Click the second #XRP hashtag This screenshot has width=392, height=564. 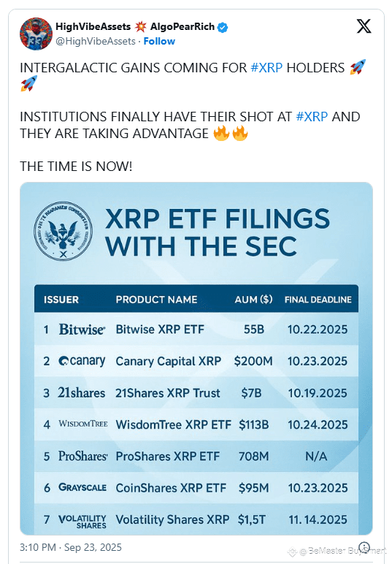[312, 117]
